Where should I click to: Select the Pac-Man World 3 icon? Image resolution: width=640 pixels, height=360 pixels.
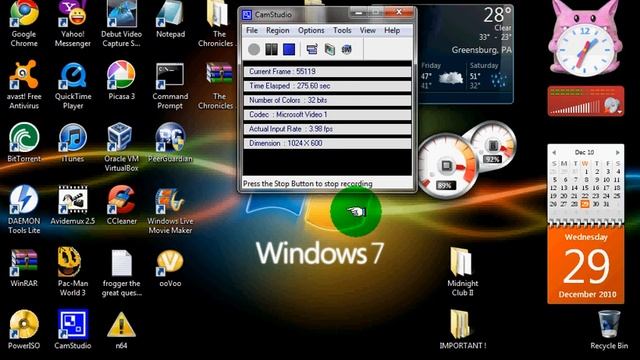click(x=73, y=271)
